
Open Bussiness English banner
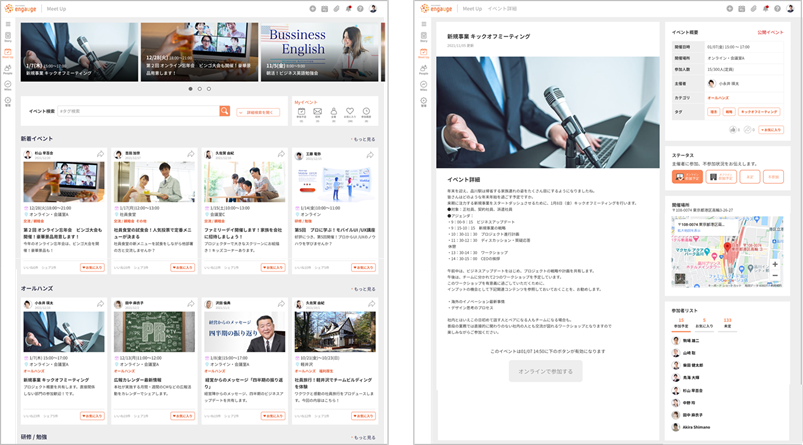(320, 52)
